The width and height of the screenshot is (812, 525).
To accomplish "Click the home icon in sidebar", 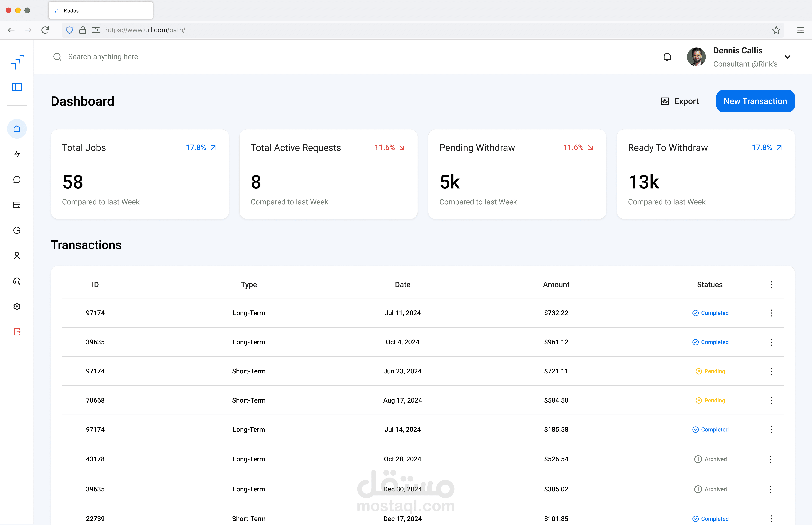I will pyautogui.click(x=17, y=129).
